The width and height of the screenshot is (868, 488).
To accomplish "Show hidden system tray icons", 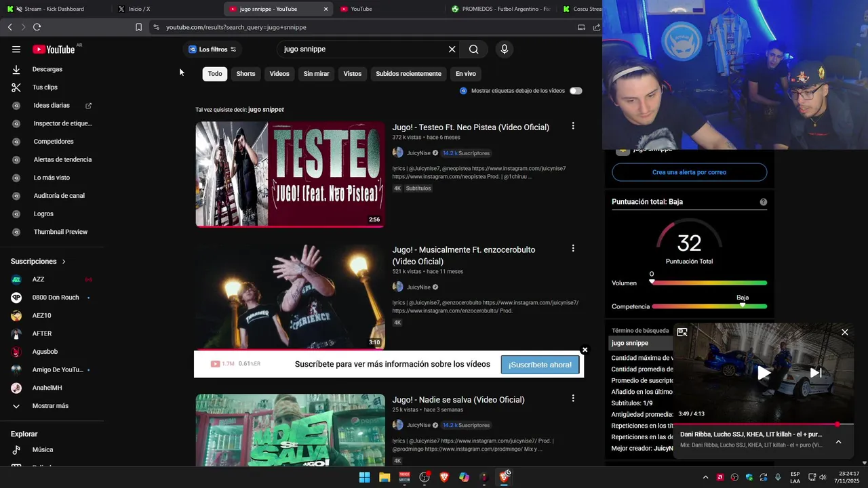I will [705, 477].
